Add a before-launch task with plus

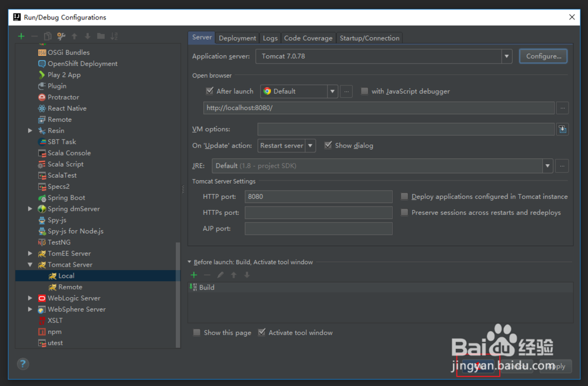pos(194,275)
